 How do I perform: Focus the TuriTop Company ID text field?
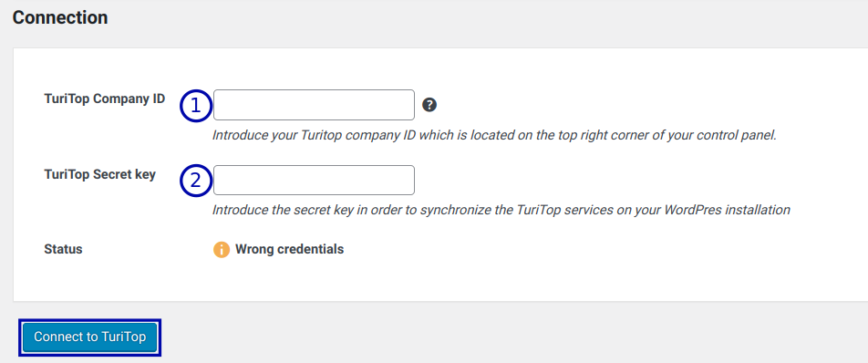(314, 105)
